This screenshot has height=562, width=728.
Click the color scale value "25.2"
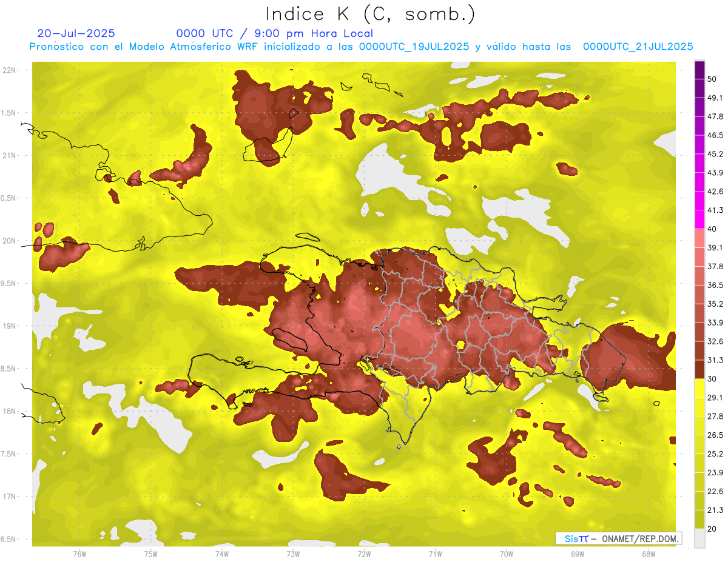click(715, 454)
